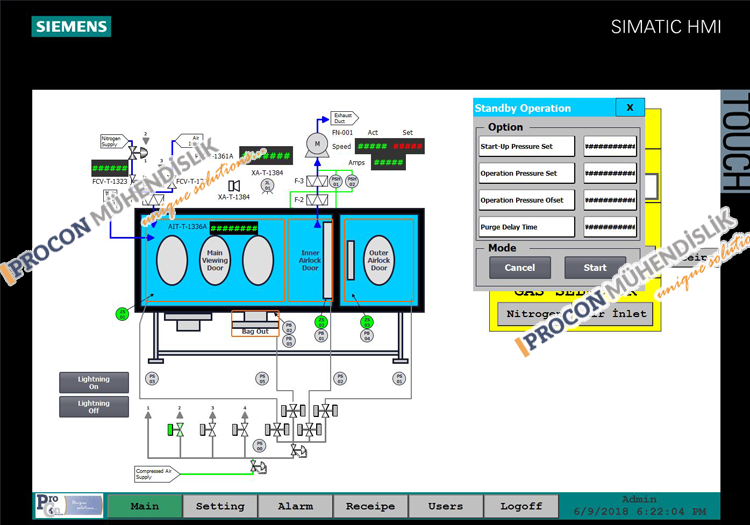This screenshot has width=750, height=525.
Task: Click the fan Amps value display
Action: coord(388,163)
